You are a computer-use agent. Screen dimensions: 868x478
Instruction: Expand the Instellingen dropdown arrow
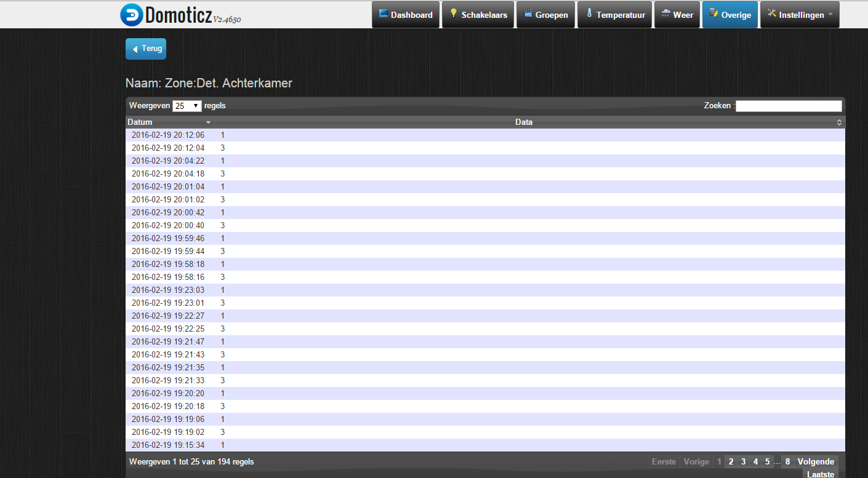pyautogui.click(x=830, y=15)
